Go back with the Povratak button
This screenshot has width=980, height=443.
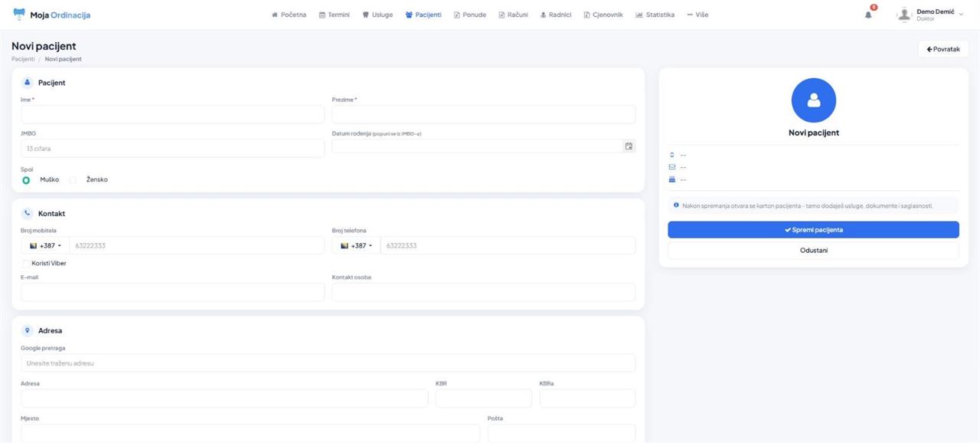click(943, 49)
